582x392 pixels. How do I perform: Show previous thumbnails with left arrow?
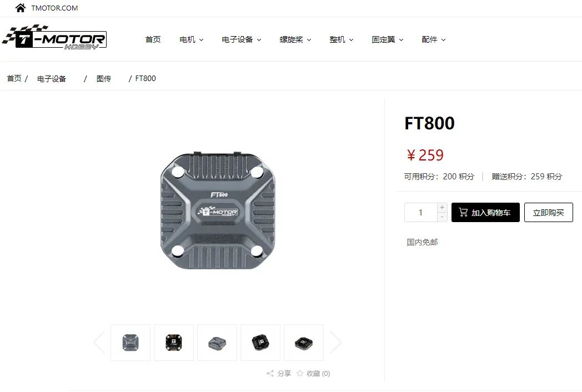pyautogui.click(x=99, y=342)
